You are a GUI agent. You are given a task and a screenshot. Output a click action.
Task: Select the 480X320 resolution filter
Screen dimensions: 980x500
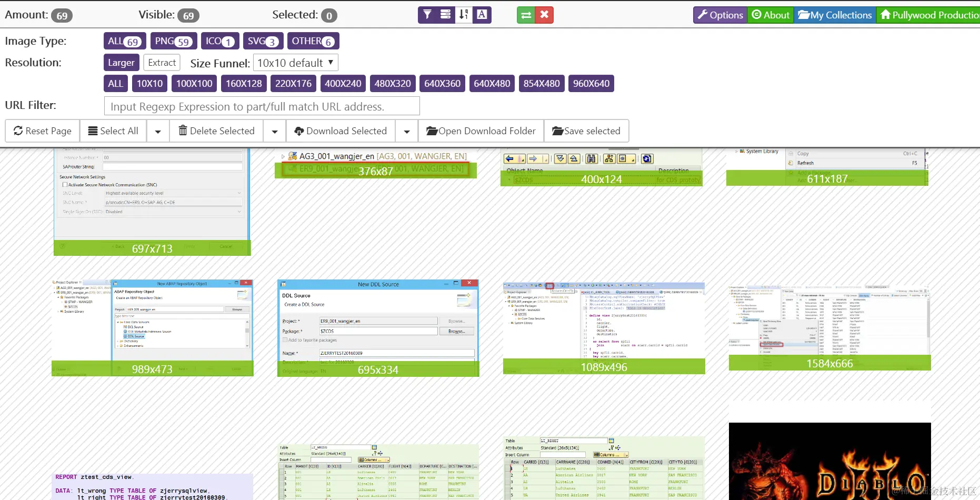(x=393, y=84)
